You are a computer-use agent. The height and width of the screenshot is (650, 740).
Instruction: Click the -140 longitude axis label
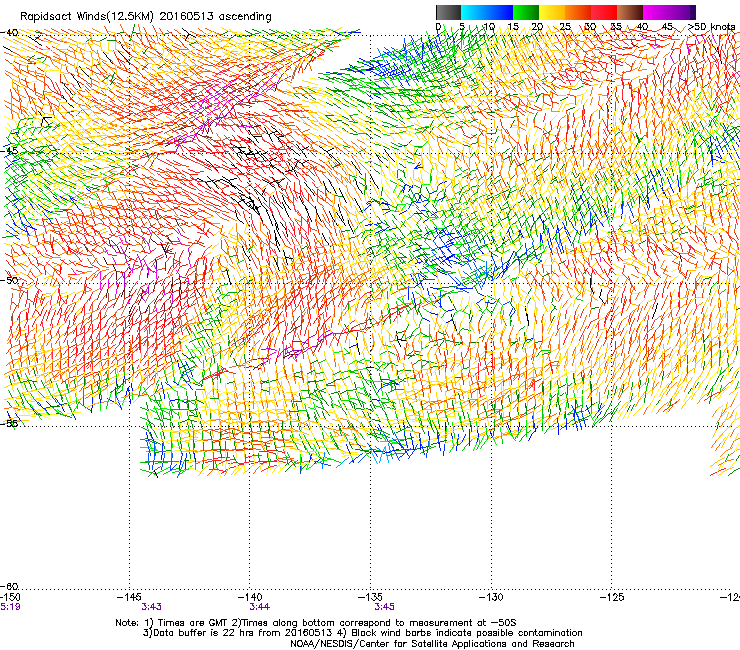(x=249, y=597)
